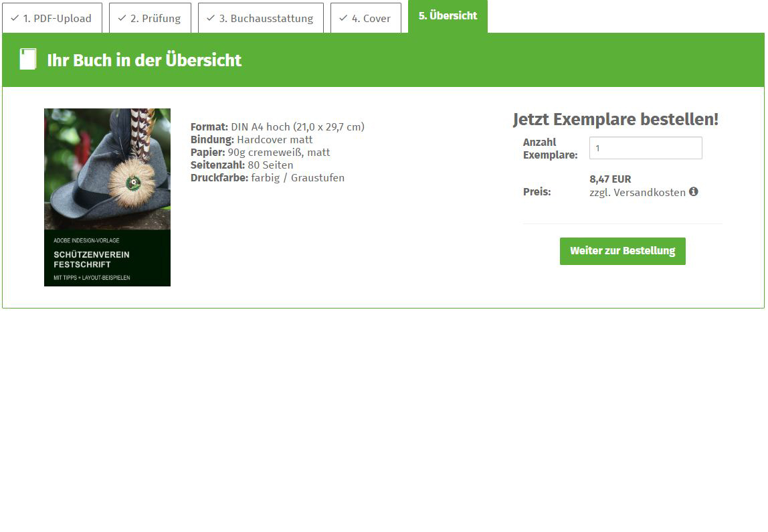Image resolution: width=768 pixels, height=532 pixels.
Task: Click the book icon in green header
Action: 28,60
